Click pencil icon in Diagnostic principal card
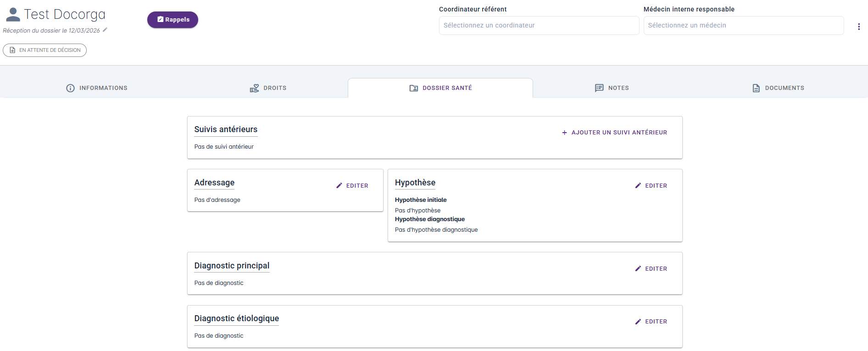This screenshot has width=868, height=351. 638,269
